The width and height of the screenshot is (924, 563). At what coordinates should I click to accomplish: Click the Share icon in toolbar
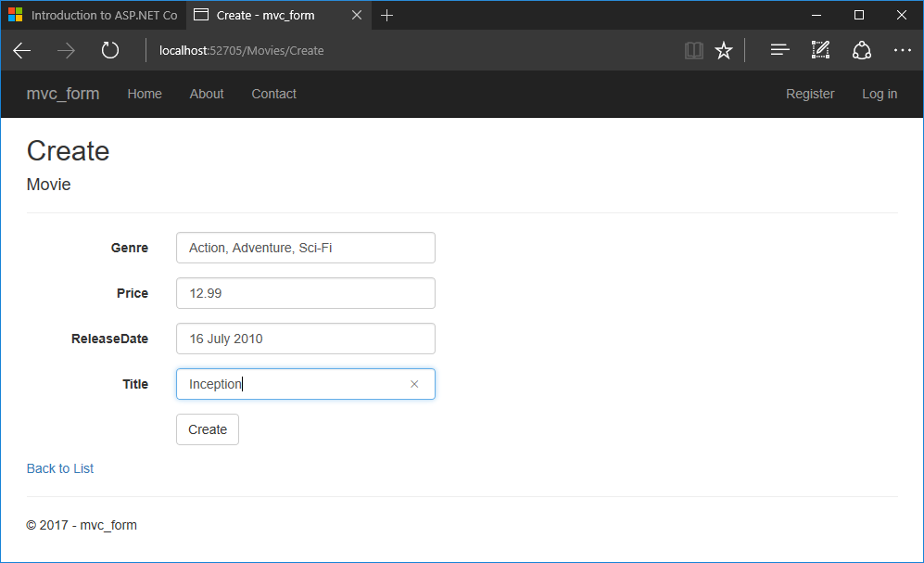point(862,51)
